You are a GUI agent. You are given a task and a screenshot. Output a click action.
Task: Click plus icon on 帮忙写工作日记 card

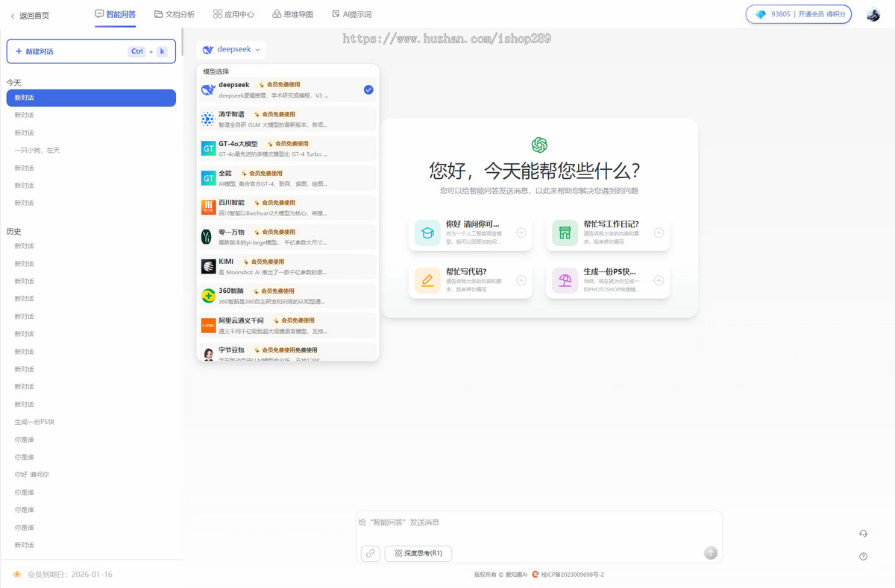click(x=659, y=233)
